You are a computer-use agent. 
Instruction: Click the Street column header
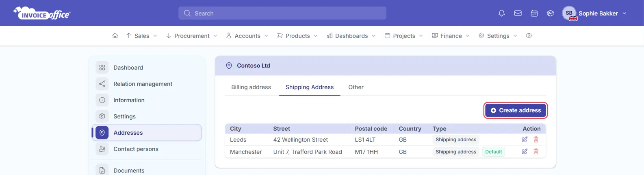(x=282, y=129)
